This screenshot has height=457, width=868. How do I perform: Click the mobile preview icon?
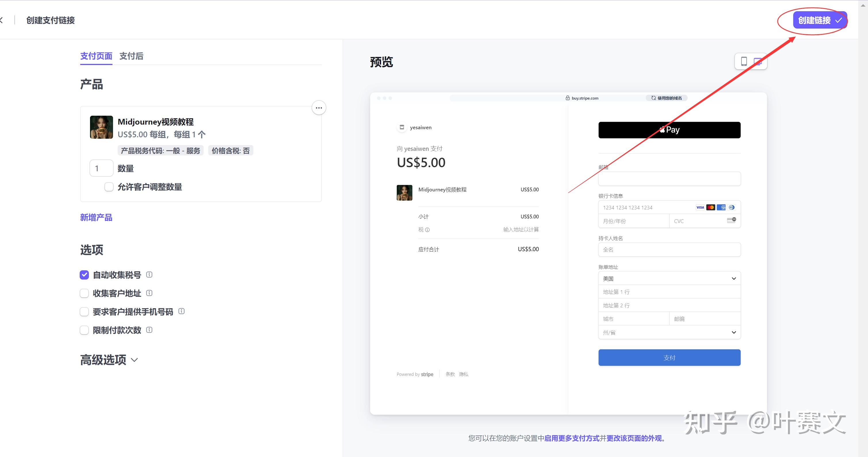(744, 61)
